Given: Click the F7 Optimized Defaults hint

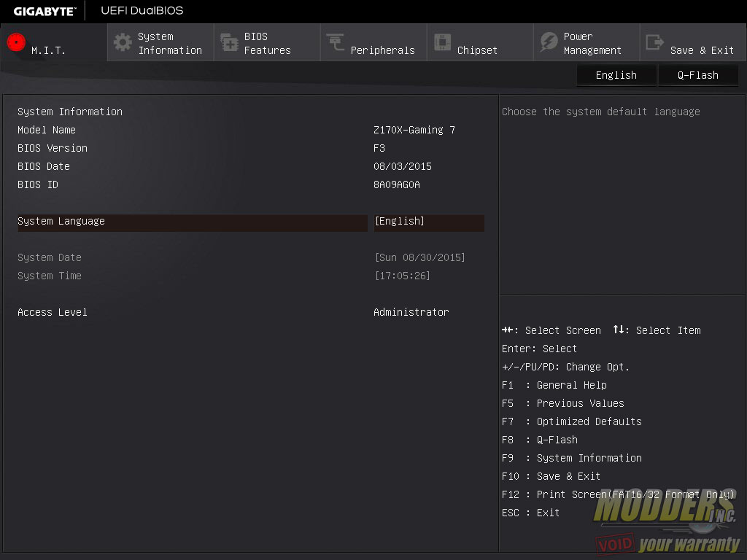Looking at the screenshot, I should 572,422.
